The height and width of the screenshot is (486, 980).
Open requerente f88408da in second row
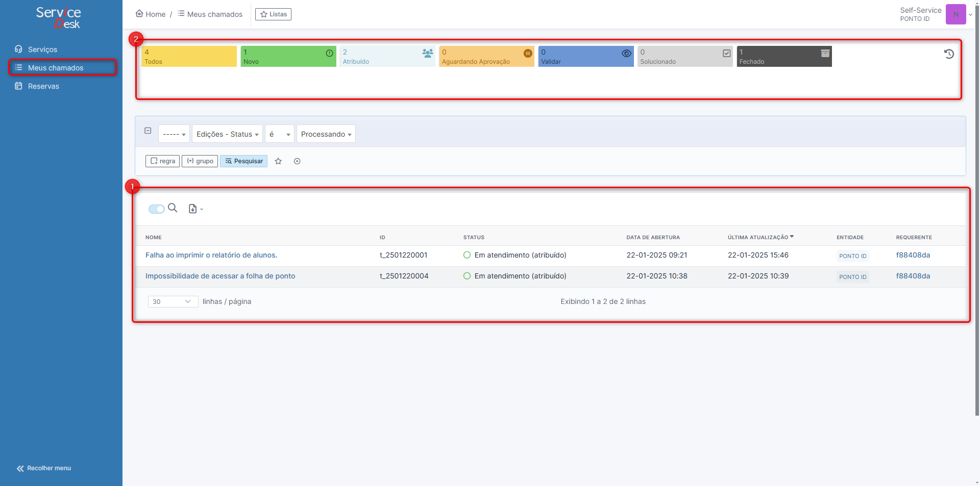[913, 276]
